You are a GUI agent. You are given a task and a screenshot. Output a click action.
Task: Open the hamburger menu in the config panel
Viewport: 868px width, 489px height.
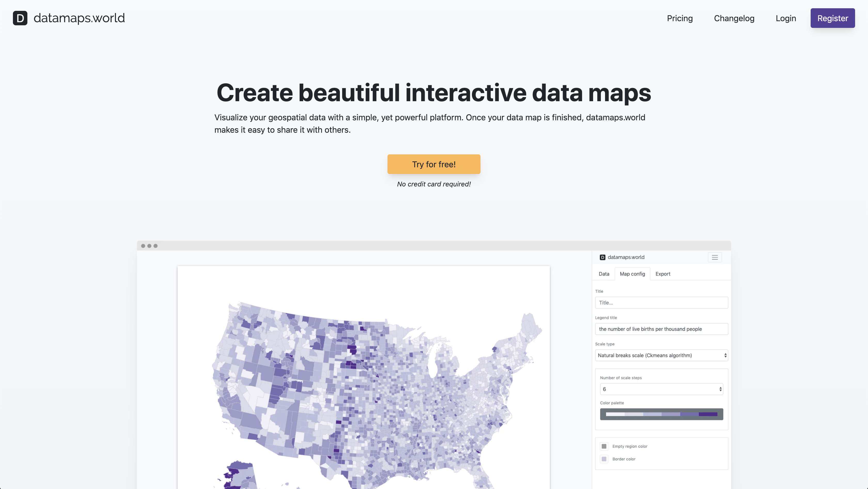pos(714,257)
